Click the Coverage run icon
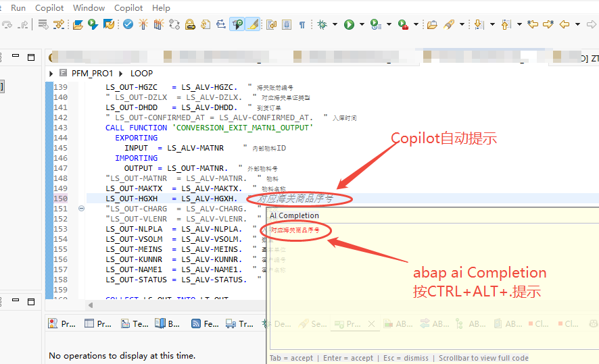Viewport: 599px width, 364px height. pos(376,25)
